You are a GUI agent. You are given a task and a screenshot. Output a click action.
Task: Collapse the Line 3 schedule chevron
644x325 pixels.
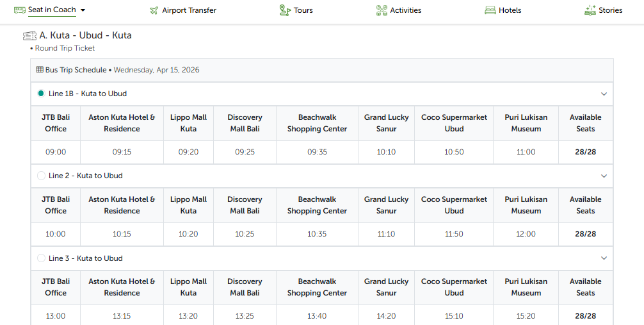pyautogui.click(x=604, y=258)
